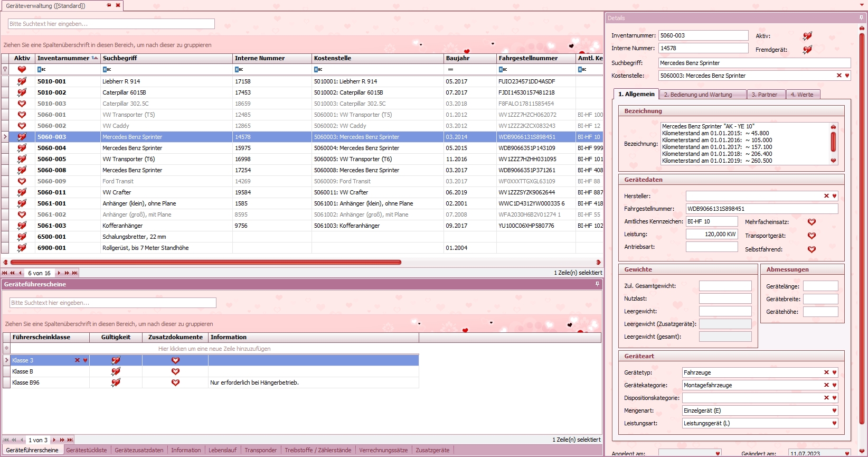The width and height of the screenshot is (868, 457).
Task: Enable the Mehrfacheinsatz option
Action: tap(812, 222)
